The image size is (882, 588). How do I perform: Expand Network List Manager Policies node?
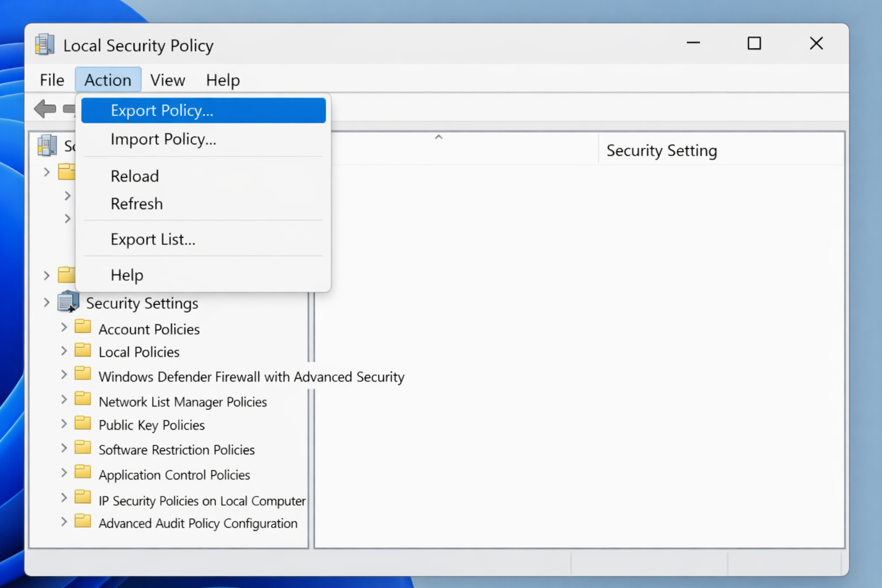tap(64, 399)
